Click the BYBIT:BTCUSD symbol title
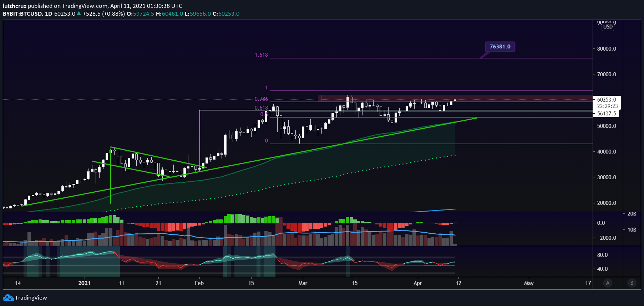 [22, 14]
